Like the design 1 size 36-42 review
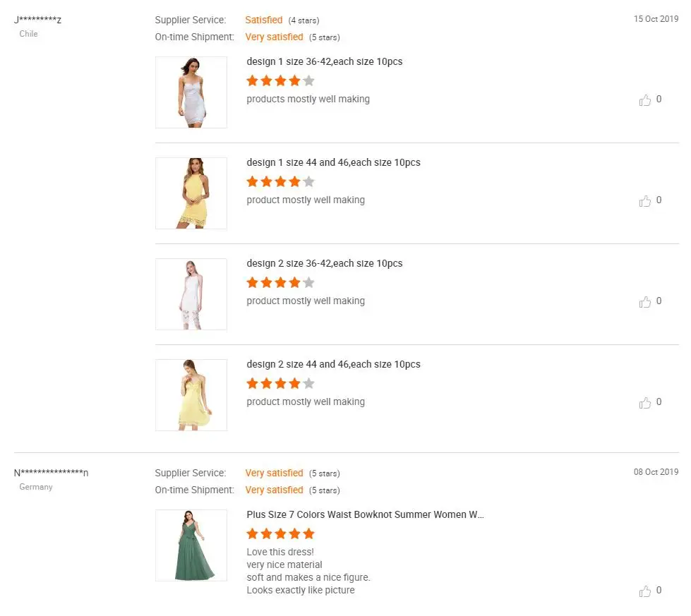691x616 pixels. pos(644,100)
